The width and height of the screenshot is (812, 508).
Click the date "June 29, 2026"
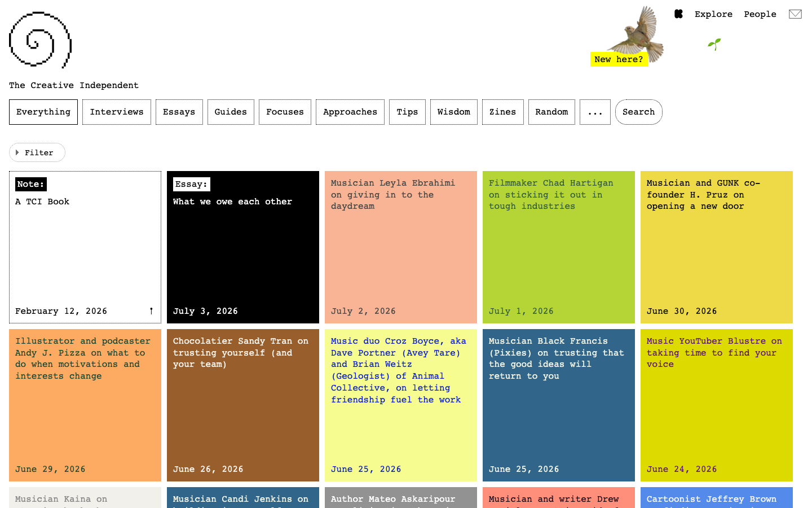(50, 469)
